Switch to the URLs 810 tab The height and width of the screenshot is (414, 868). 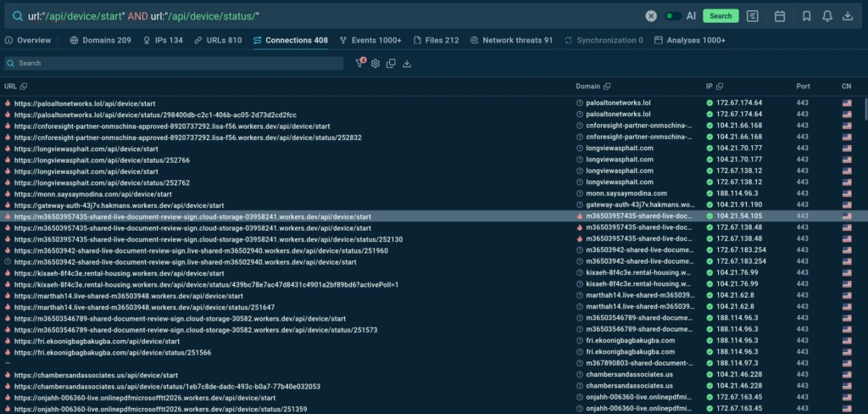218,41
